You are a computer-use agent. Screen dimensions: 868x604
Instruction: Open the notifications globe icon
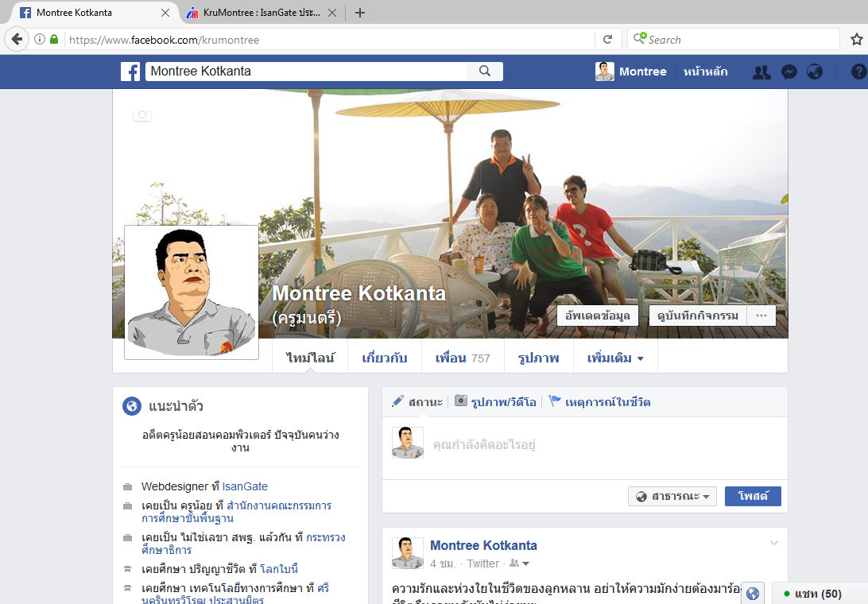coord(814,72)
